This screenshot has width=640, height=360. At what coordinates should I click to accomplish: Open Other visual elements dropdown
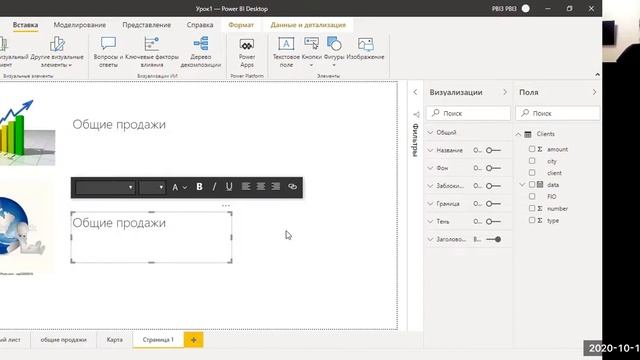tap(57, 52)
